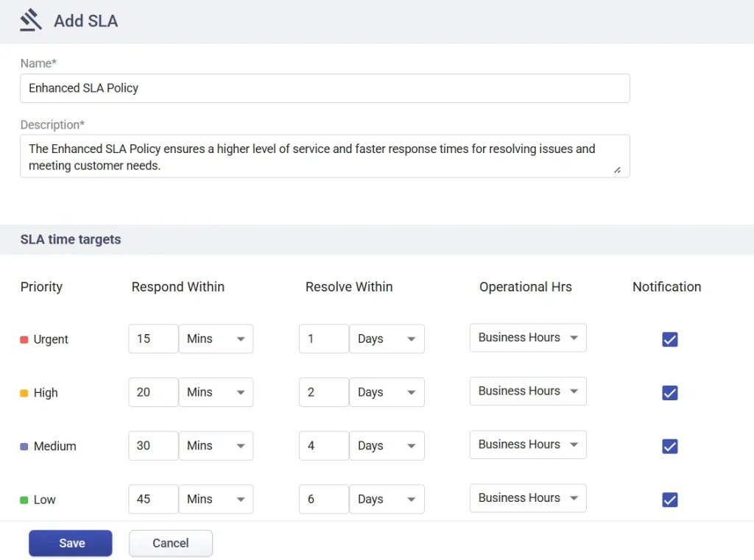754x560 pixels.
Task: Toggle the High priority notification checkbox
Action: click(669, 393)
